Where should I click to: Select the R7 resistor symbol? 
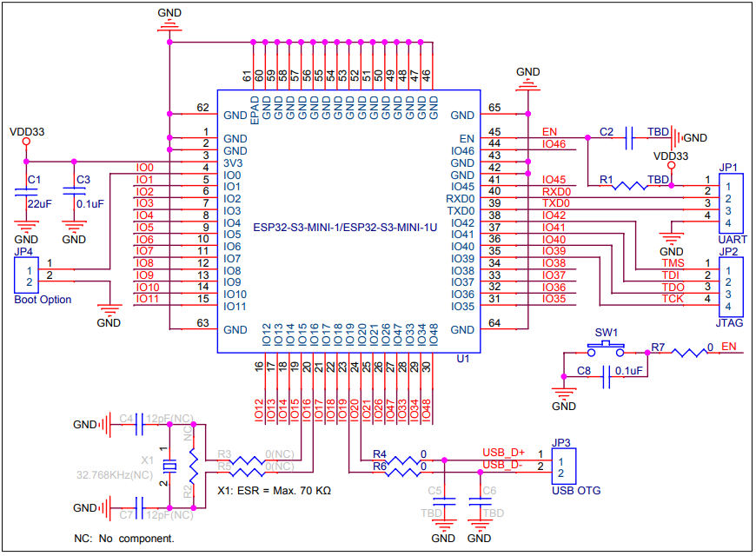[x=689, y=353]
